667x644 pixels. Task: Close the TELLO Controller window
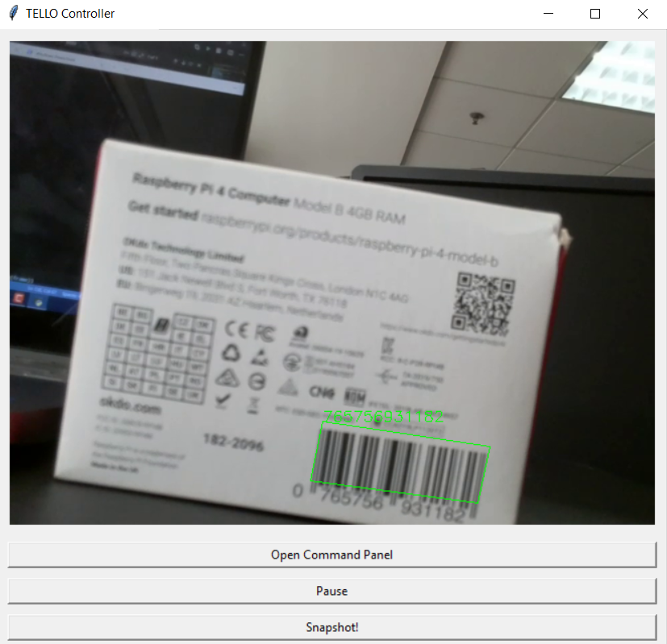coord(643,14)
